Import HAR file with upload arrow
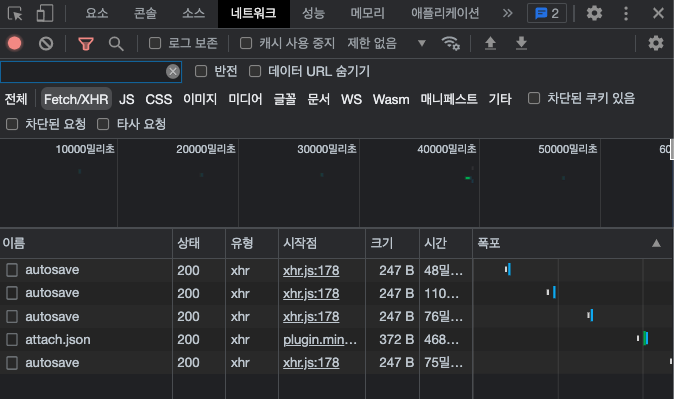This screenshot has width=674, height=399. tap(490, 43)
